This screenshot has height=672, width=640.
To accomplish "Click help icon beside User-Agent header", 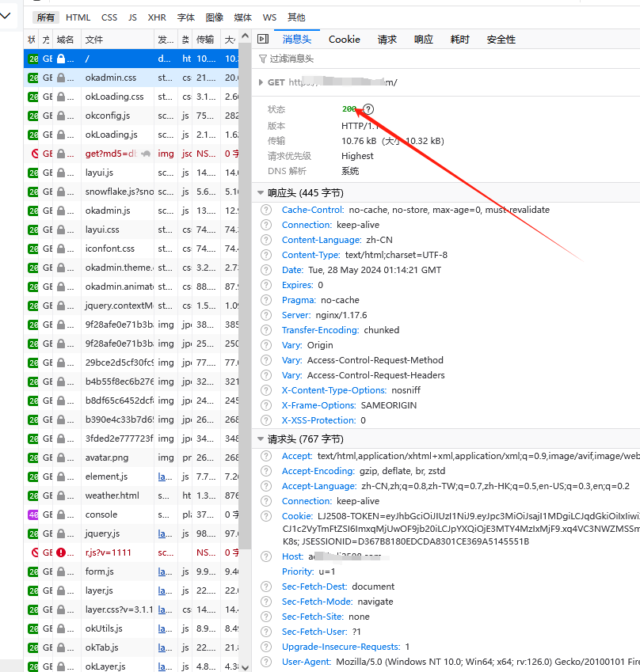I will tap(266, 661).
